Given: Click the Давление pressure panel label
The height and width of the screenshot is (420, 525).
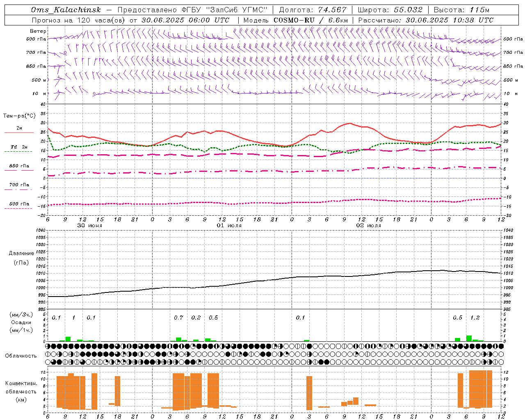Looking at the screenshot, I should [21, 253].
